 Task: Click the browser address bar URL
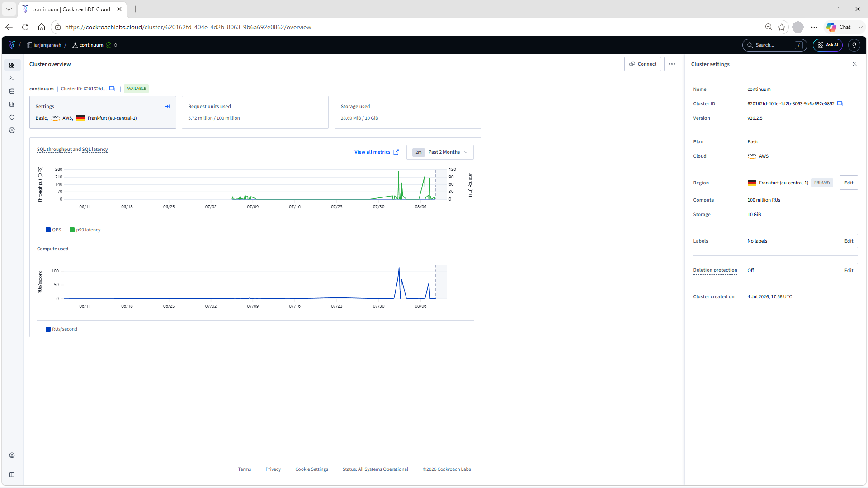[188, 27]
